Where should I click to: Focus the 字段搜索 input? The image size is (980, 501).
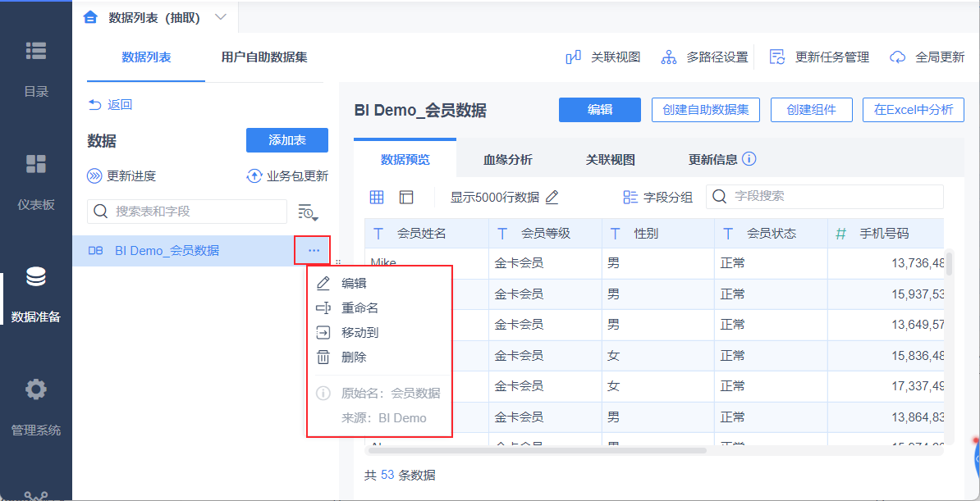click(x=824, y=196)
